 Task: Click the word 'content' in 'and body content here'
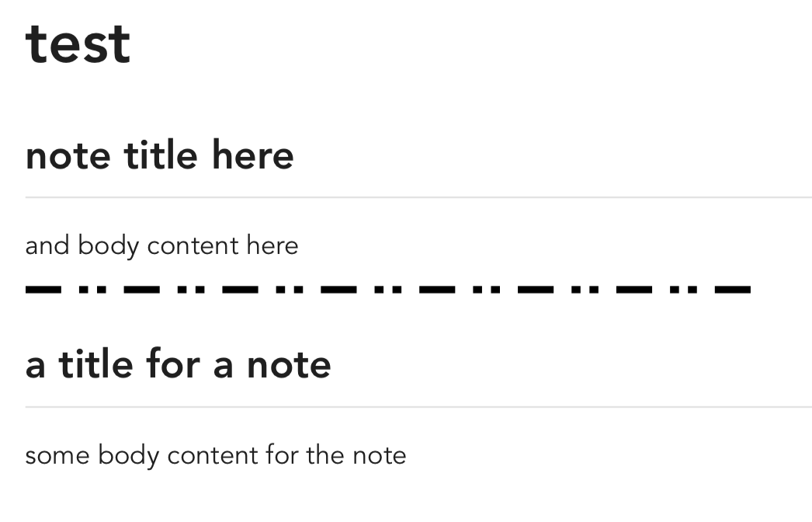(x=193, y=246)
